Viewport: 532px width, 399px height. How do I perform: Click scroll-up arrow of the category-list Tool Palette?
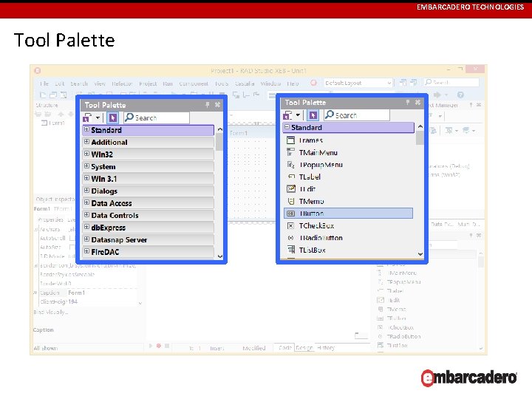click(x=220, y=129)
